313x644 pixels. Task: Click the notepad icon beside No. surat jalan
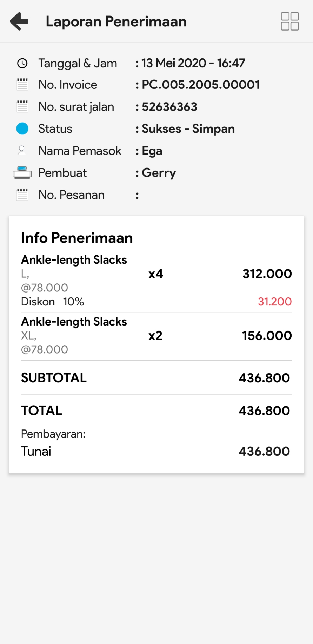22,106
